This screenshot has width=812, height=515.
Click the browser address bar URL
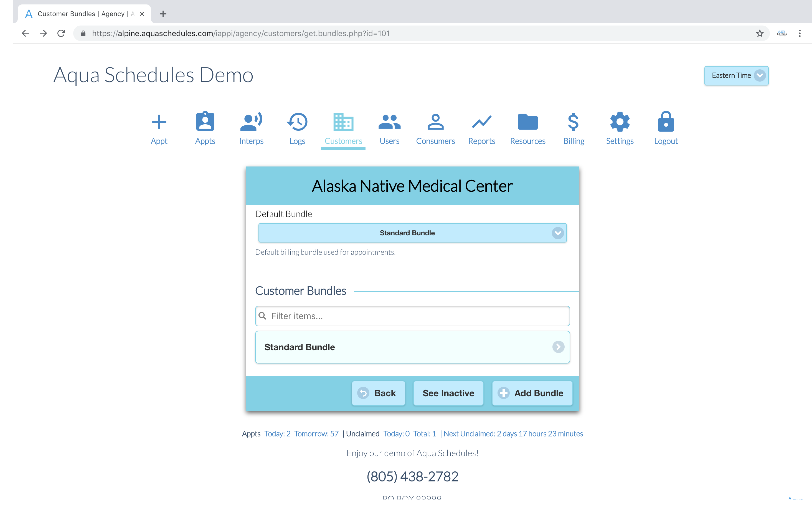(241, 33)
